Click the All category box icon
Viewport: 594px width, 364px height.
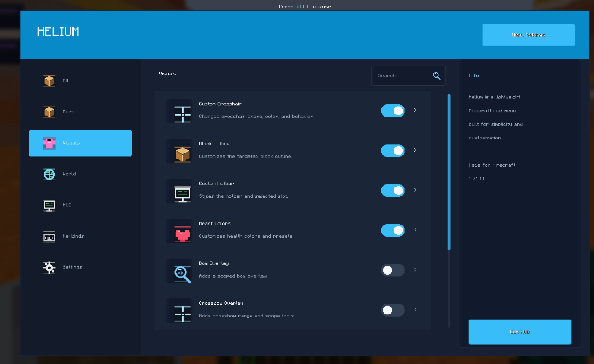coord(49,81)
